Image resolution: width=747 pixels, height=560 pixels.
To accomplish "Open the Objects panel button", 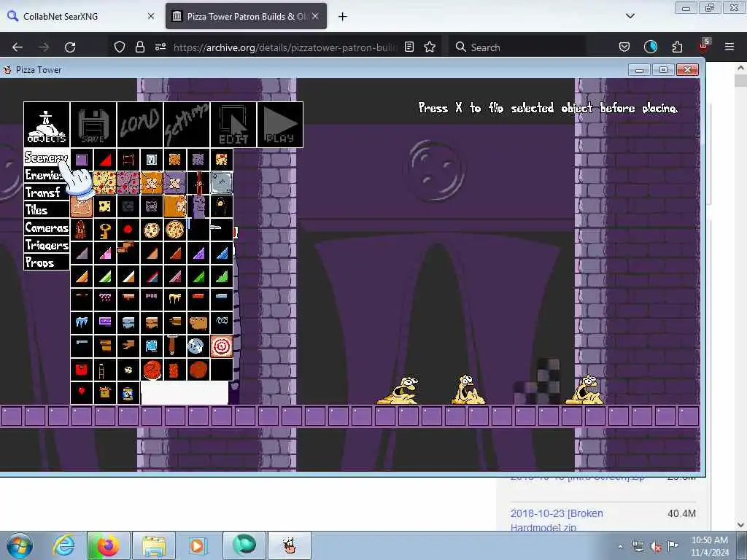I will (47, 125).
